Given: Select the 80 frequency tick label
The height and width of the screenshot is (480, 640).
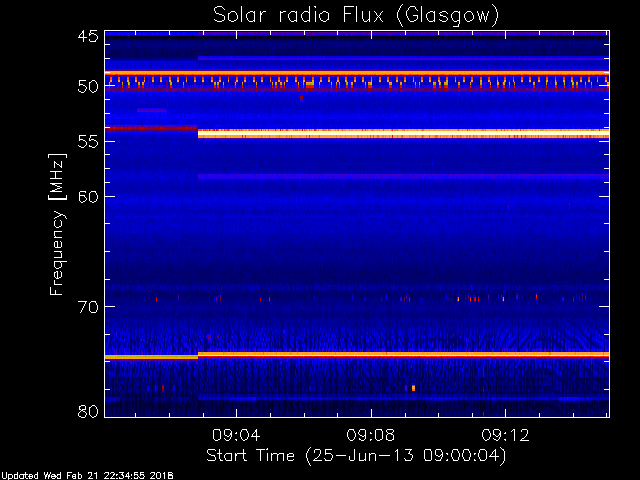Looking at the screenshot, I should click(x=88, y=411).
